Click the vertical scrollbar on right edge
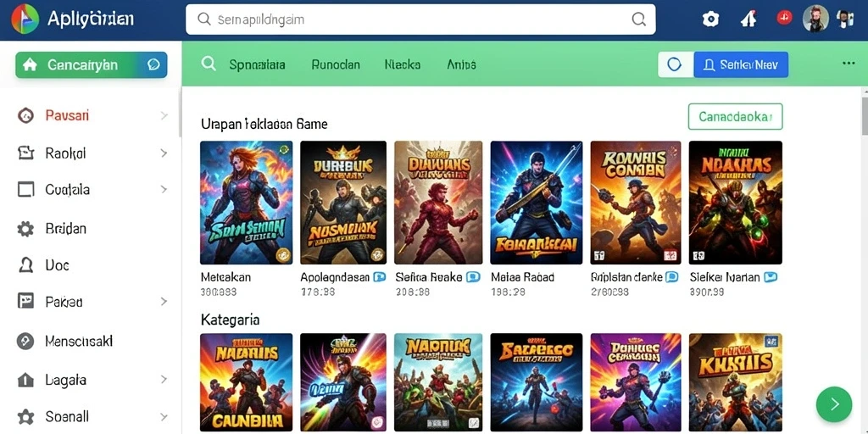This screenshot has width=868, height=434. click(865, 115)
